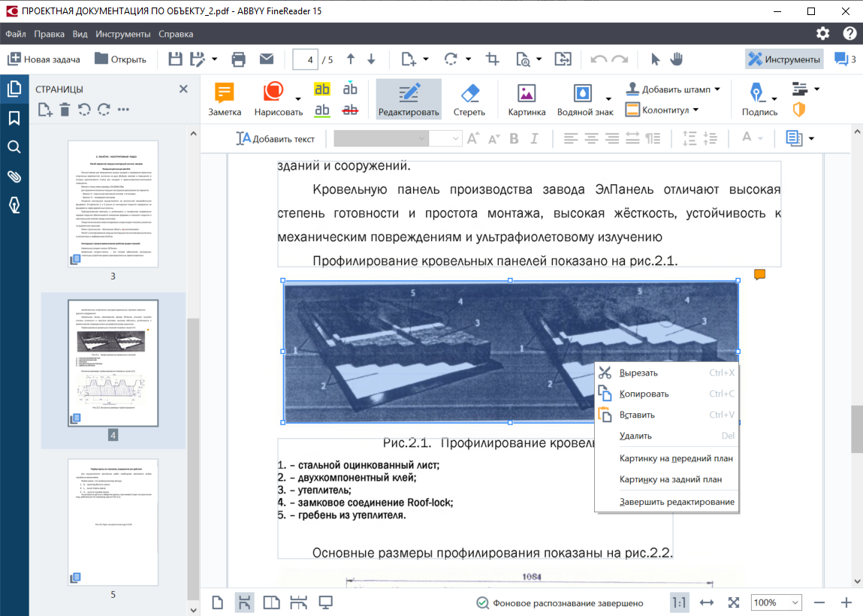Screen dimensions: 863x616
Task: Click the crop page icon in toolbar
Action: click(x=493, y=59)
